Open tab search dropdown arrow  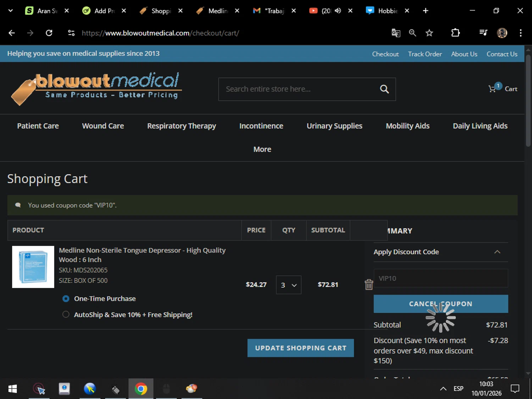tap(11, 11)
